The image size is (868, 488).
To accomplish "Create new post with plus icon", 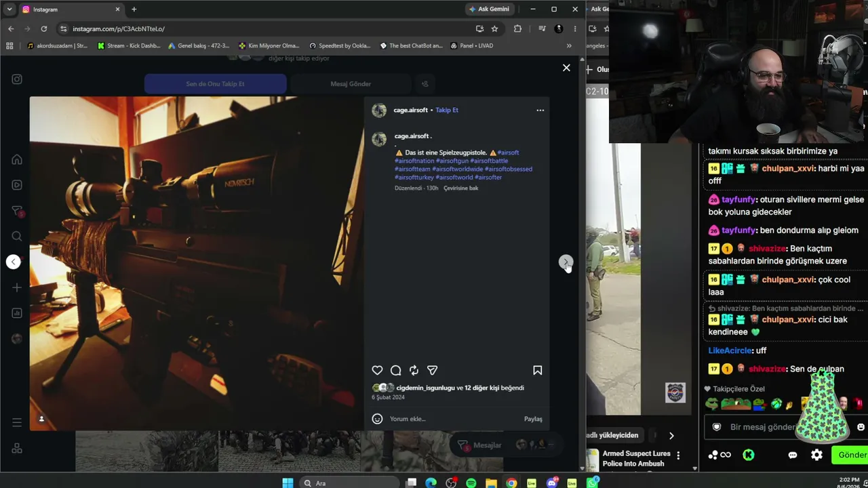I will pyautogui.click(x=17, y=287).
